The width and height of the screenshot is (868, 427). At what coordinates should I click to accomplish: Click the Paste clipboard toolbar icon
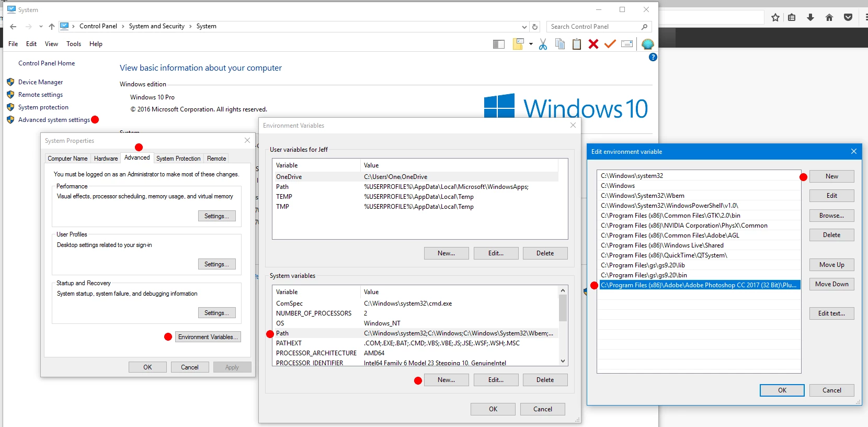point(577,44)
